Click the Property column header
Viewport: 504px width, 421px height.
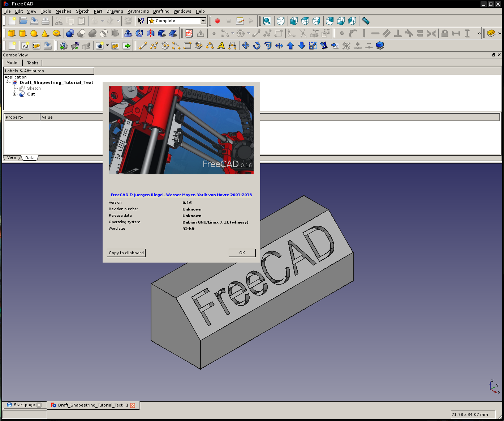point(22,117)
